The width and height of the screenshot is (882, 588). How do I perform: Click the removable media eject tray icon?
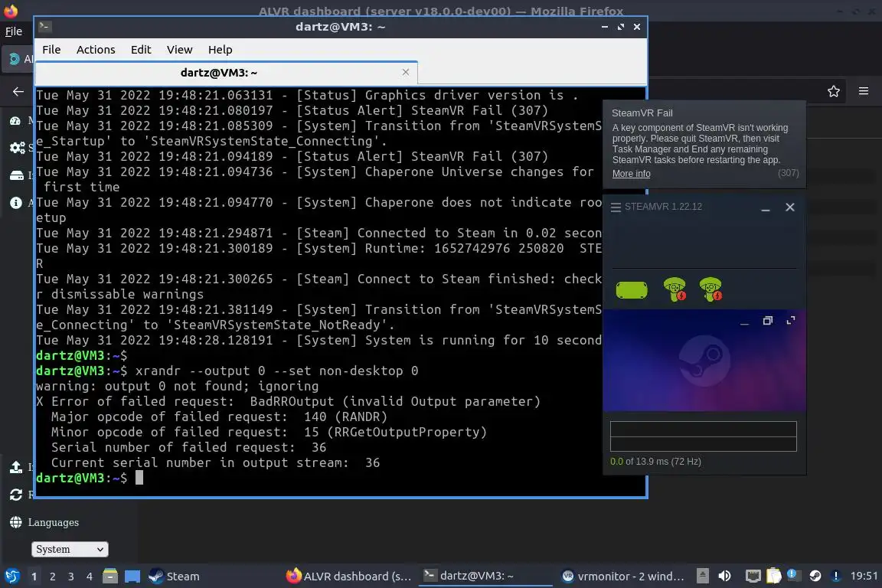pos(703,576)
